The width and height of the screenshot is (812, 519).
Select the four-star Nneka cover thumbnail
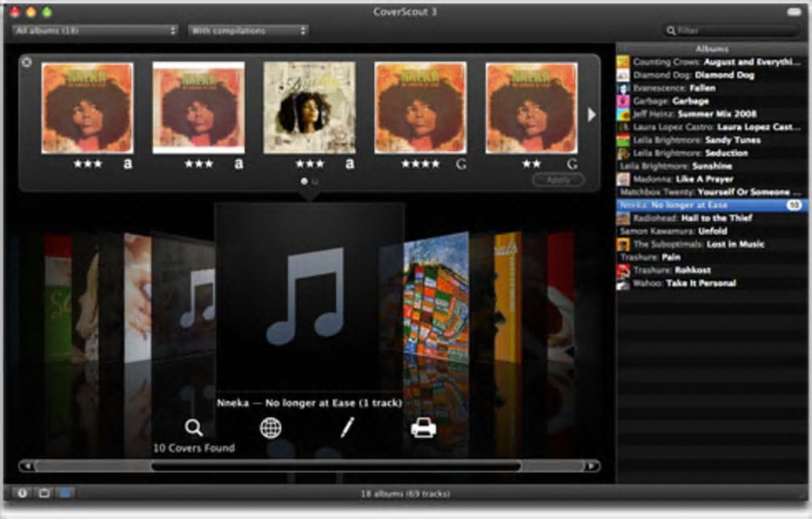click(x=420, y=107)
